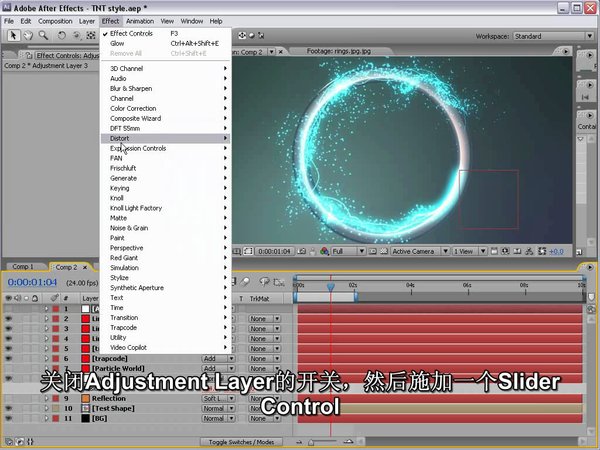The height and width of the screenshot is (450, 600).
Task: Toggle the lock icon on Effect Controls tab
Action: pyautogui.click(x=29, y=55)
